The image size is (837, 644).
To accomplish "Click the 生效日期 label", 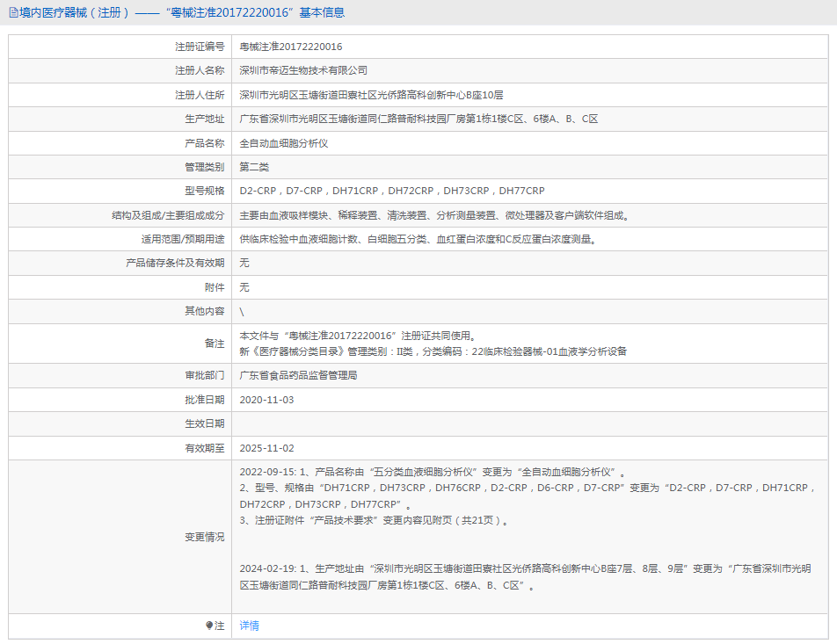I will [x=205, y=423].
